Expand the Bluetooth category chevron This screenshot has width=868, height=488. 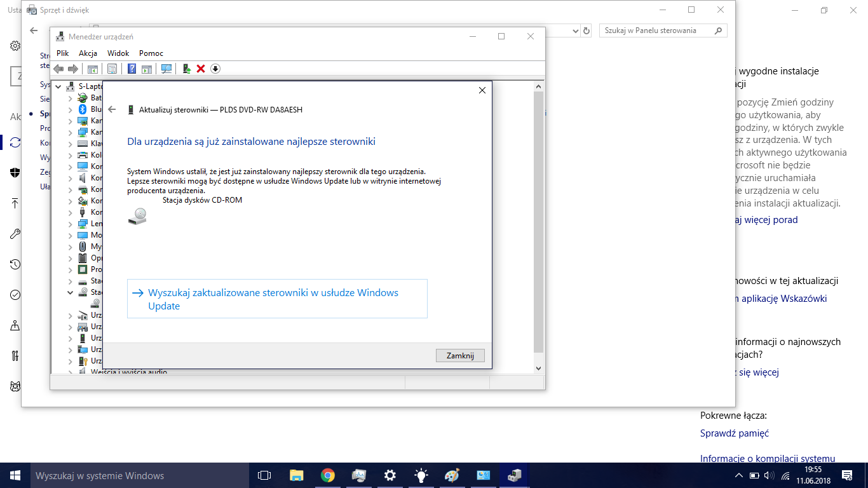[x=71, y=109]
